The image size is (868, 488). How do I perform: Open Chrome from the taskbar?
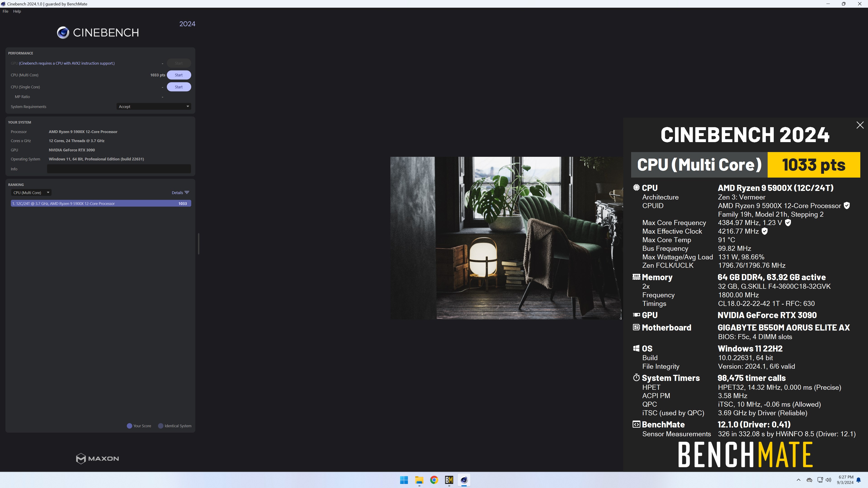(x=434, y=480)
